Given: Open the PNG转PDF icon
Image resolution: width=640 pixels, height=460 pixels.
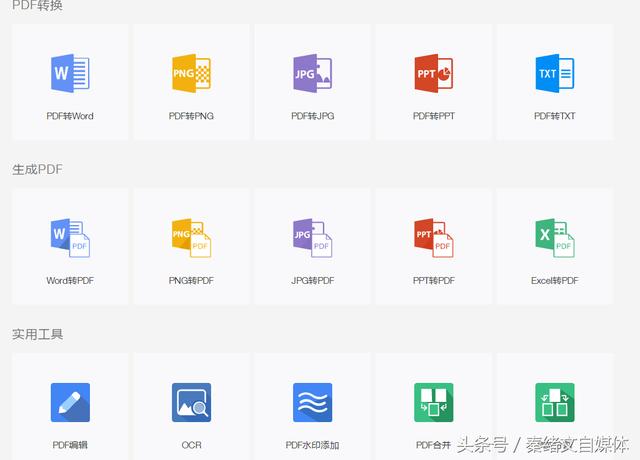Looking at the screenshot, I should click(191, 238).
